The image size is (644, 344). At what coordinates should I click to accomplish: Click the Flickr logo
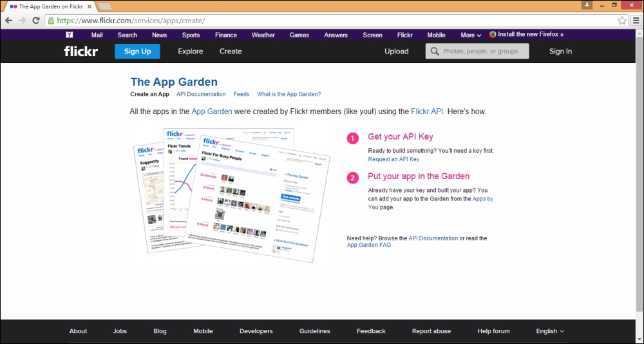81,51
